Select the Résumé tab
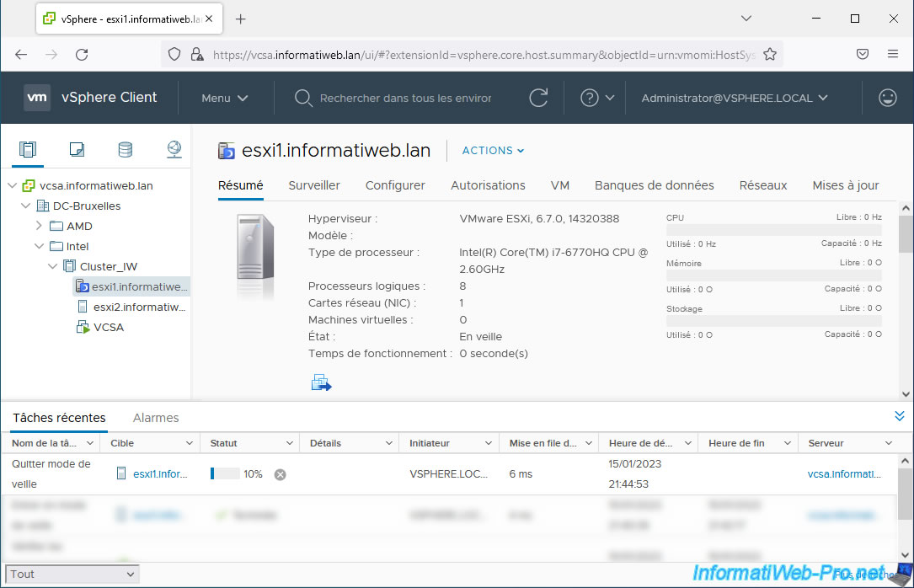Image resolution: width=914 pixels, height=588 pixels. click(x=241, y=185)
